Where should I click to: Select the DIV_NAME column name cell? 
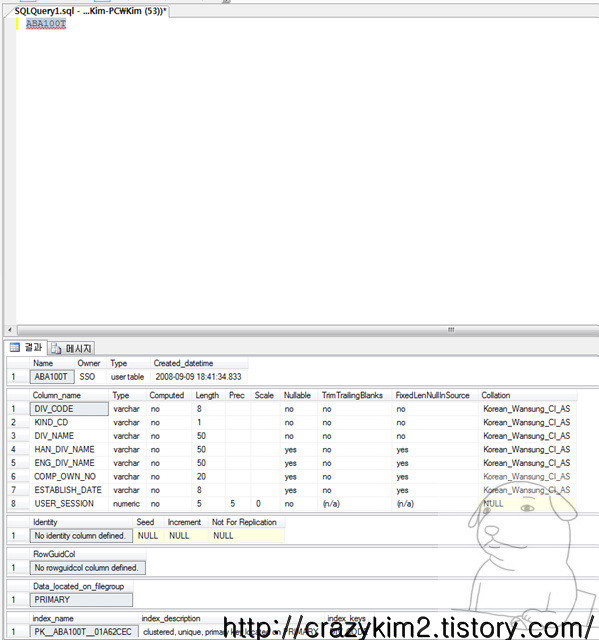click(x=69, y=436)
